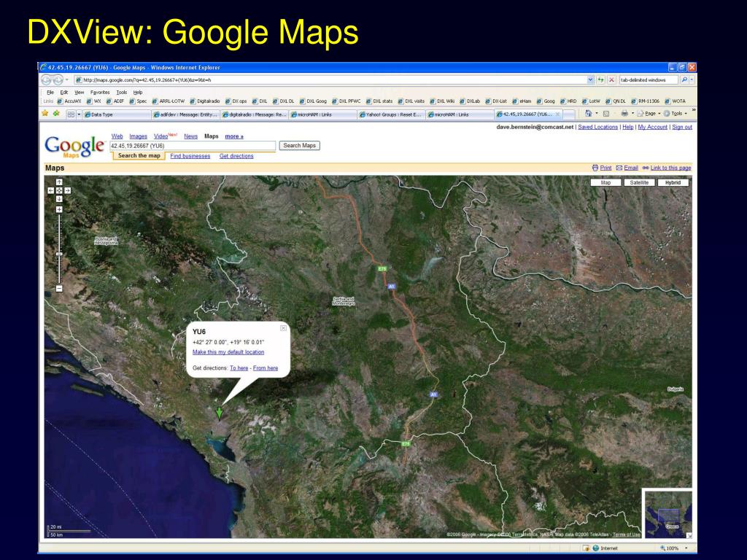Image resolution: width=747 pixels, height=560 pixels.
Task: Pan the map up with the arrow
Action: (x=59, y=182)
